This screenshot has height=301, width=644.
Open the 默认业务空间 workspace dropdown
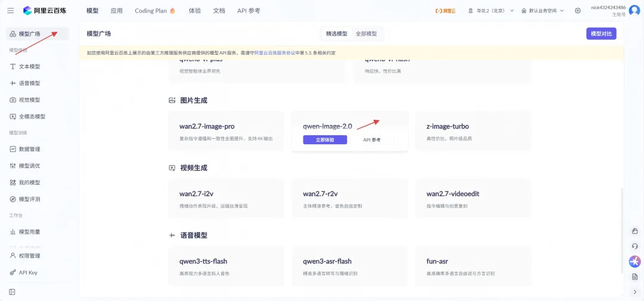543,11
